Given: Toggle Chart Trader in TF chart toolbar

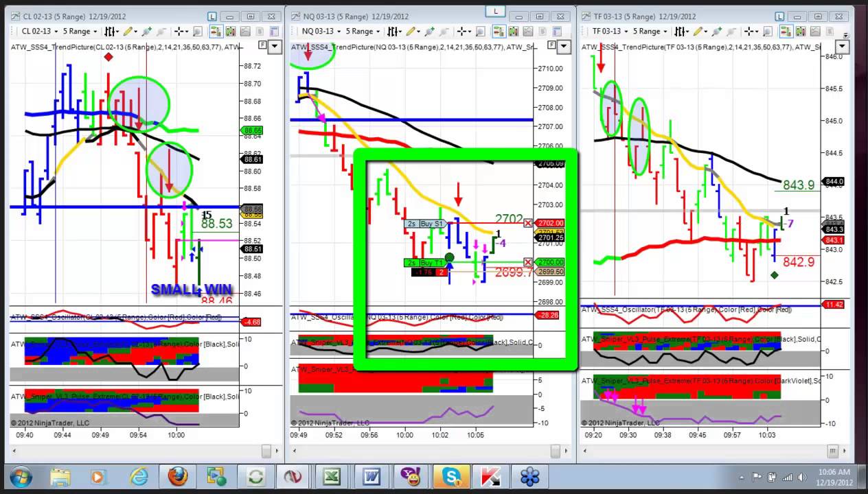Looking at the screenshot, I should tap(786, 31).
